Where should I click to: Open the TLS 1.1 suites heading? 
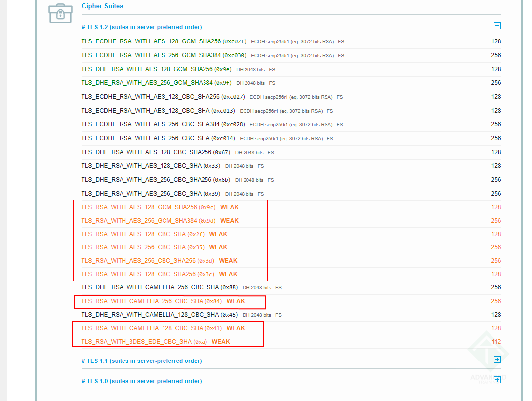(x=141, y=361)
